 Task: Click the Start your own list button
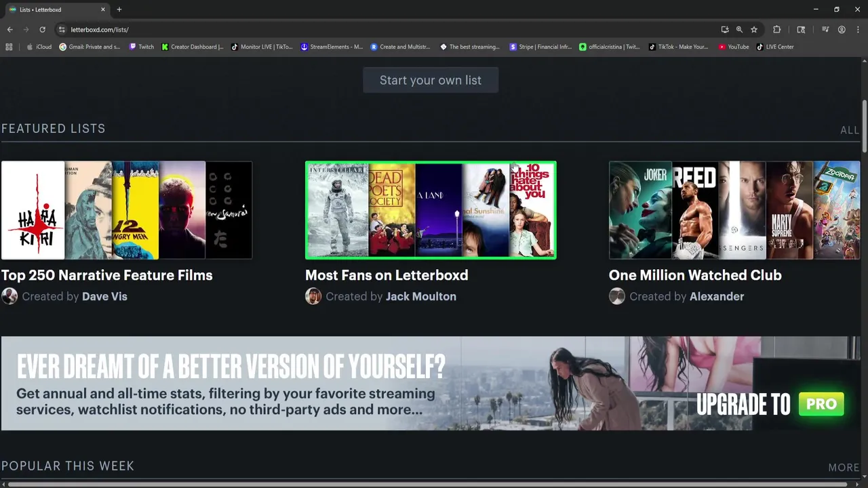click(431, 80)
